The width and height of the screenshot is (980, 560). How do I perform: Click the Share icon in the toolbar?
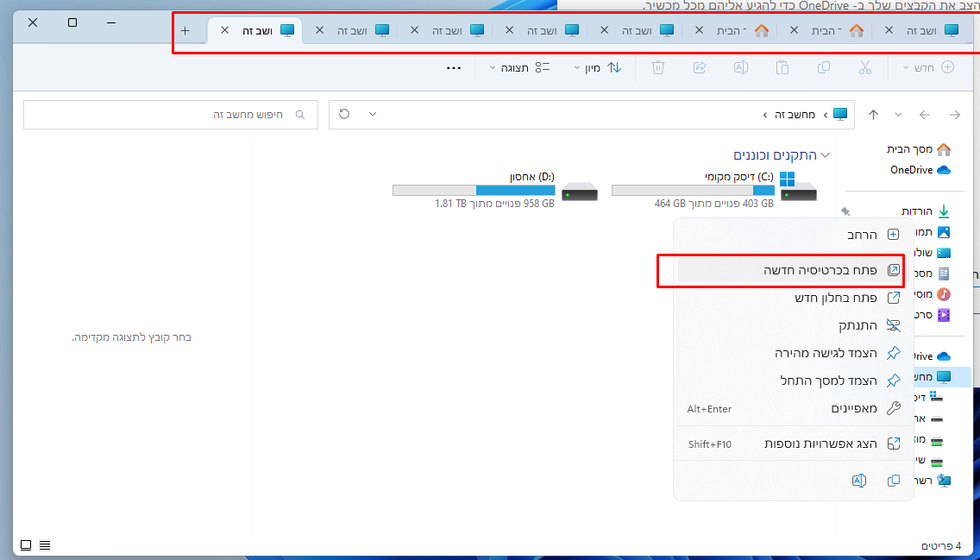[700, 67]
